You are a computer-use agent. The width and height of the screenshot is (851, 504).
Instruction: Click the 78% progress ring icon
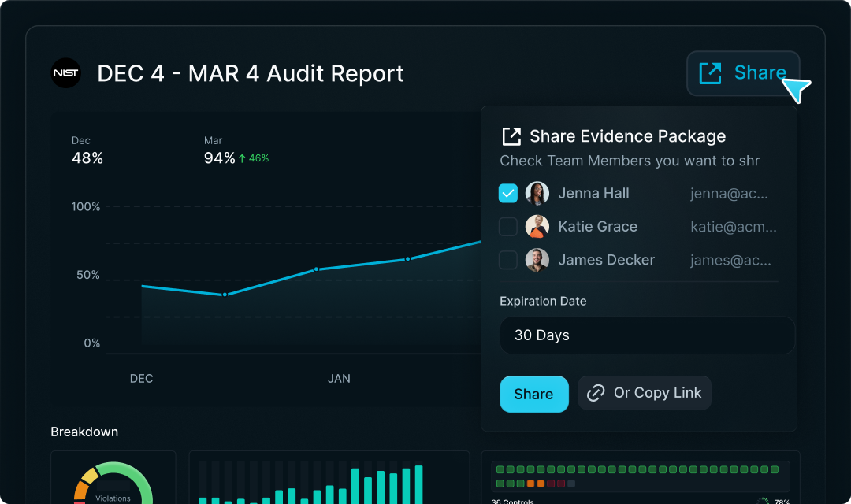tap(763, 501)
